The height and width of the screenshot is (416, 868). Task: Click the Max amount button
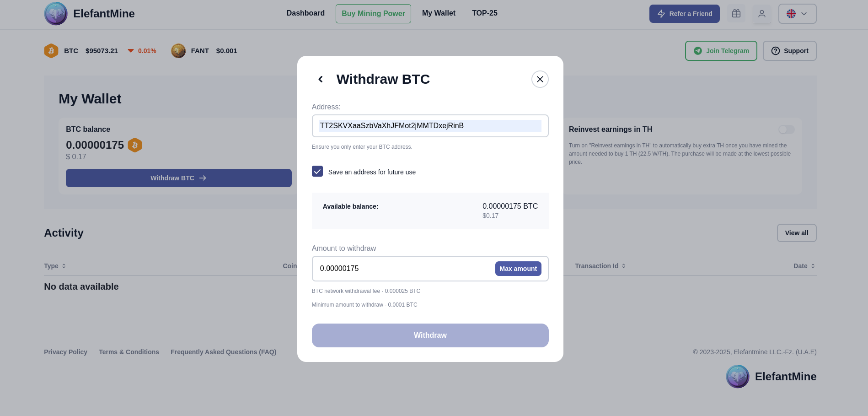pyautogui.click(x=518, y=269)
